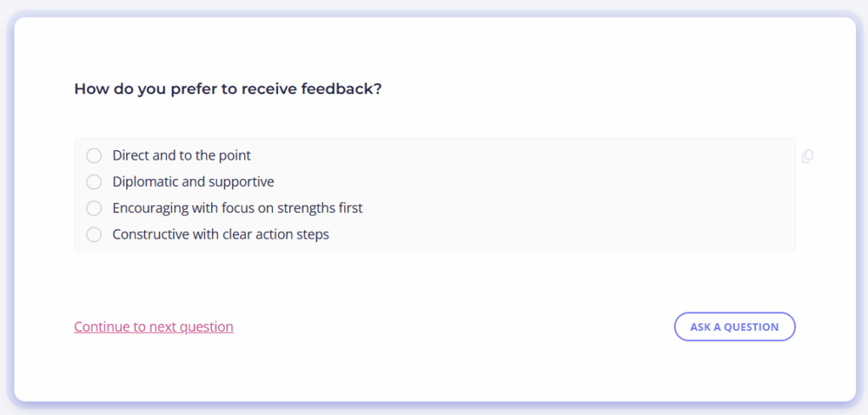Click the "Constructive with clear action steps" text
The image size is (868, 415).
click(221, 235)
